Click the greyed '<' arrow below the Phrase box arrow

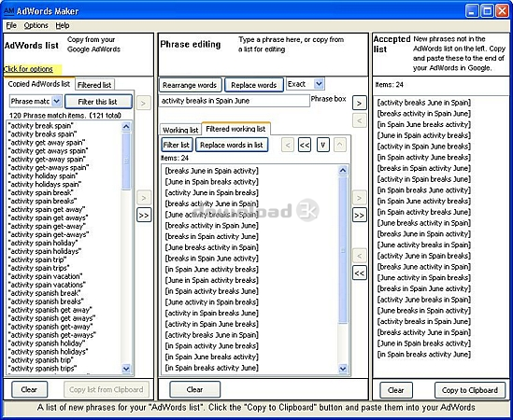pos(359,120)
